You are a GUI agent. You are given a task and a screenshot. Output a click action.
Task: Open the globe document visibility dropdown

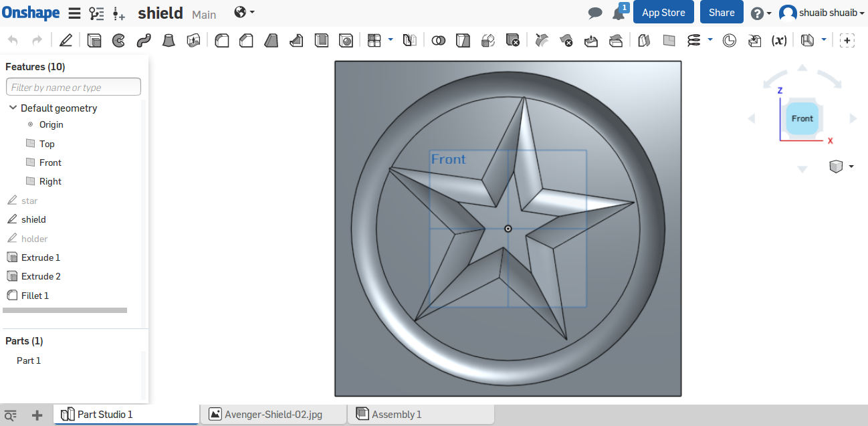point(245,12)
